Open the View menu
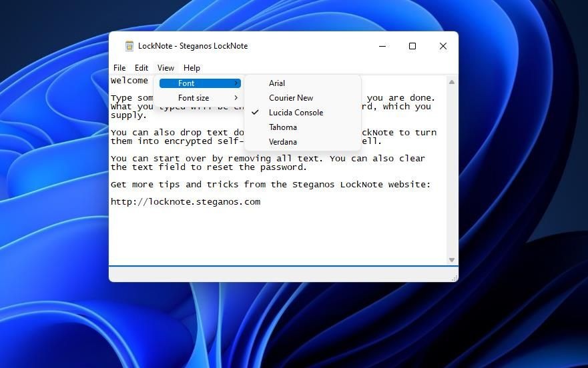This screenshot has width=588, height=368. (x=166, y=68)
